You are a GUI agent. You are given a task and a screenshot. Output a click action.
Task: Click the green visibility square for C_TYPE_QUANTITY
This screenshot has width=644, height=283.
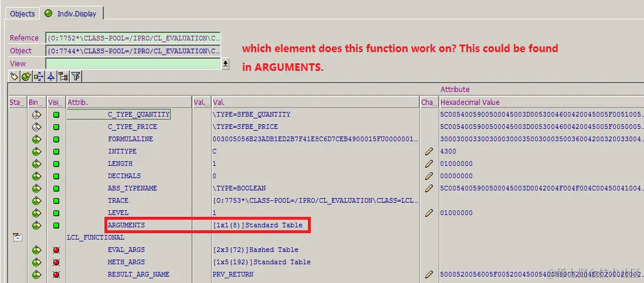pos(56,115)
